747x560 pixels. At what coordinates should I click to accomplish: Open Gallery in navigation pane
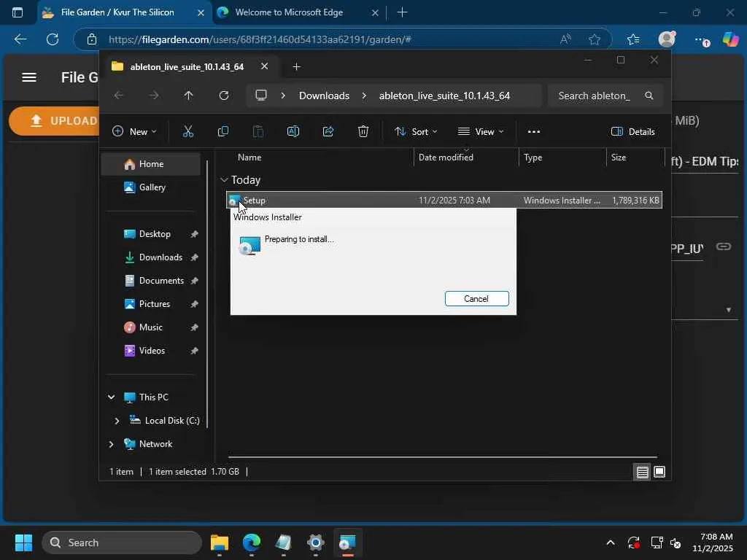click(152, 187)
